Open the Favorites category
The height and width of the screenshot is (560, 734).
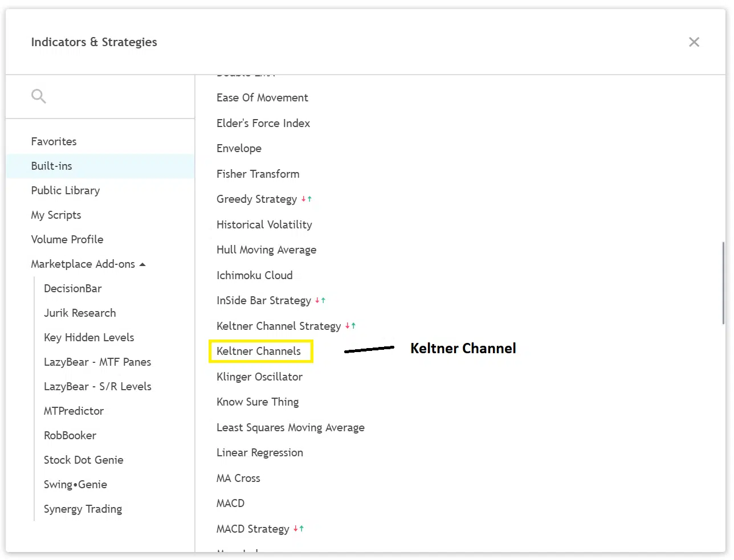coord(54,141)
